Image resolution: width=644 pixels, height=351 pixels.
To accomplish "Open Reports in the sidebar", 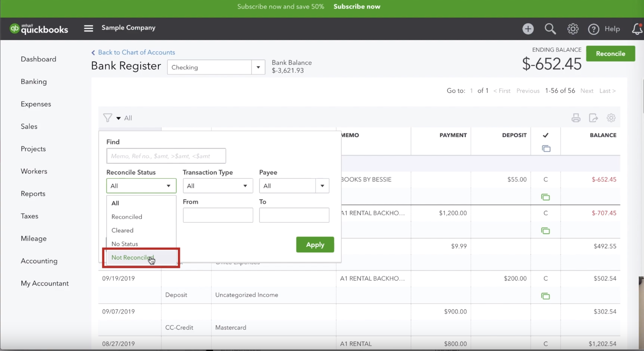I will tap(33, 194).
